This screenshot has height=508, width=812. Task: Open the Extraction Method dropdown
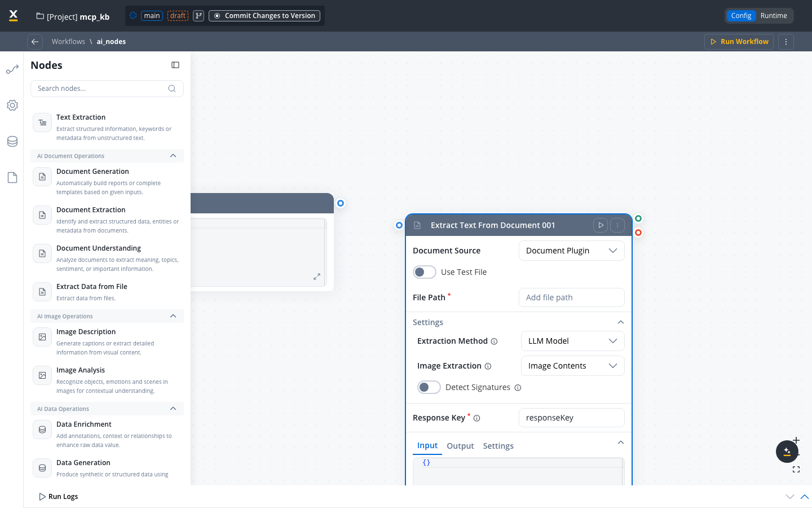click(572, 341)
